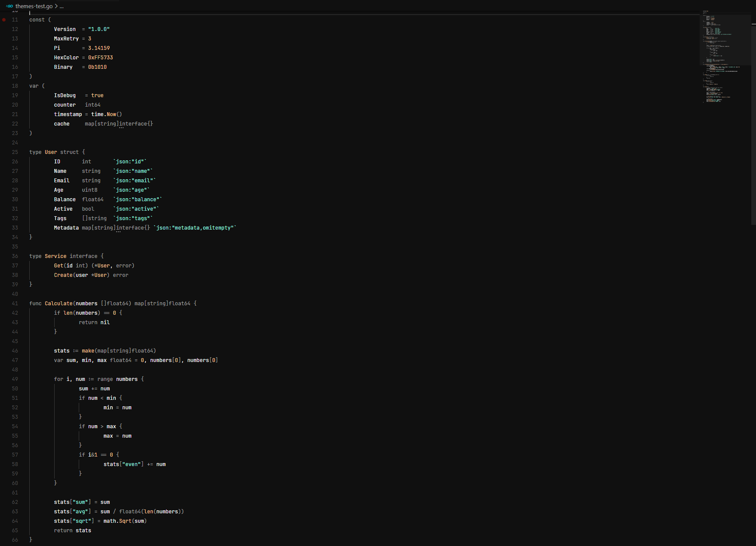
Task: Click the "1.0.0" string literal
Action: 99,29
